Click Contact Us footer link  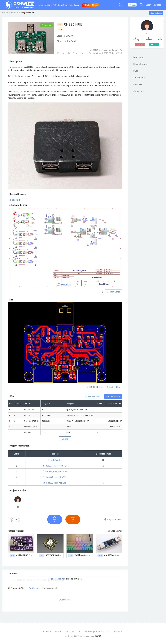pyautogui.click(x=118, y=631)
